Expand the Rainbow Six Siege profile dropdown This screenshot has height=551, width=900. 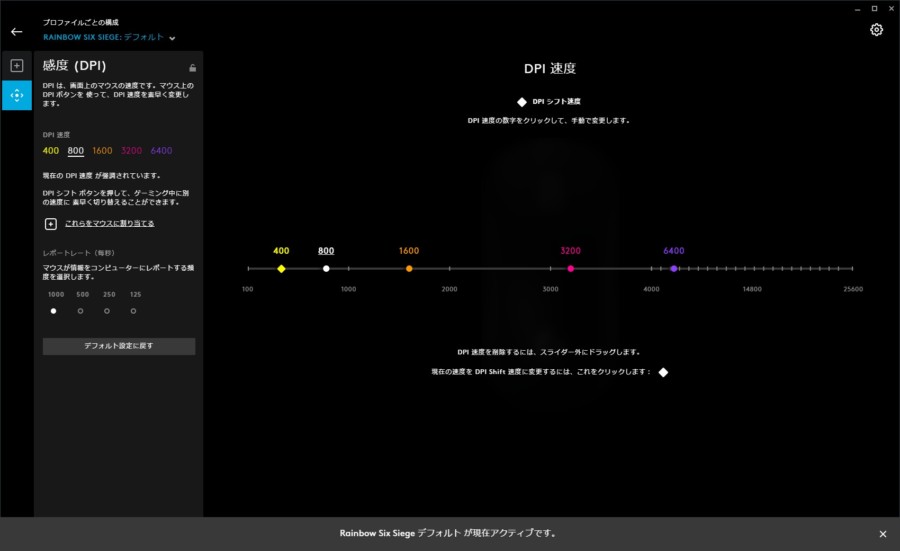pyautogui.click(x=172, y=38)
